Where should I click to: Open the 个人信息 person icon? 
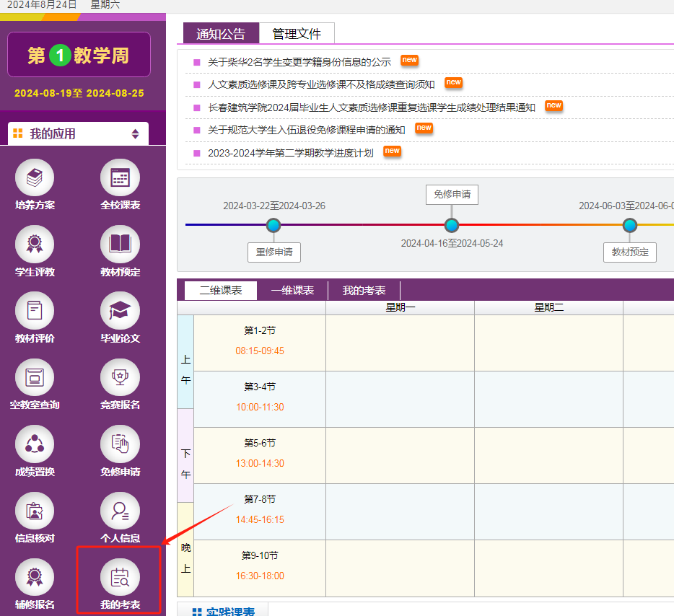[120, 511]
